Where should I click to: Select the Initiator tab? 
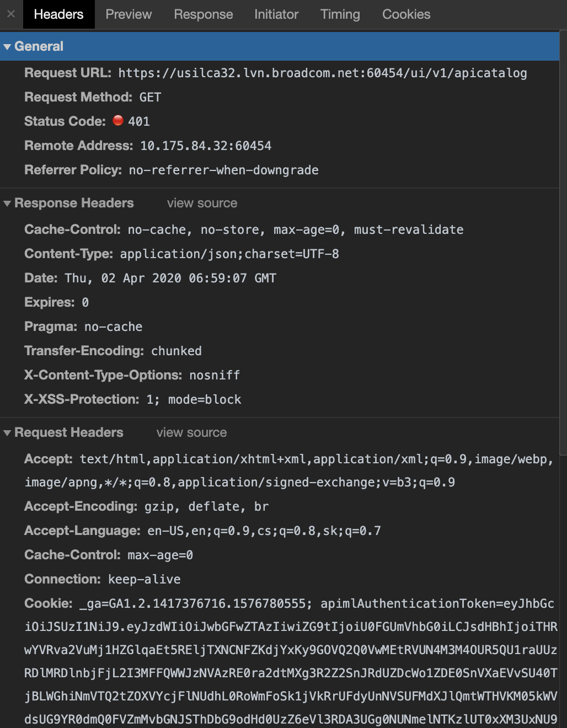pos(276,14)
